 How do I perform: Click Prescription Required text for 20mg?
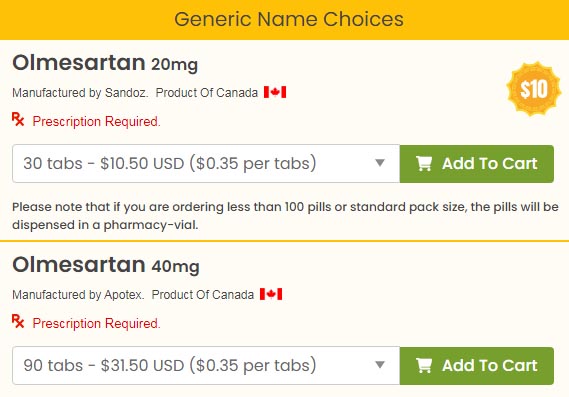97,121
